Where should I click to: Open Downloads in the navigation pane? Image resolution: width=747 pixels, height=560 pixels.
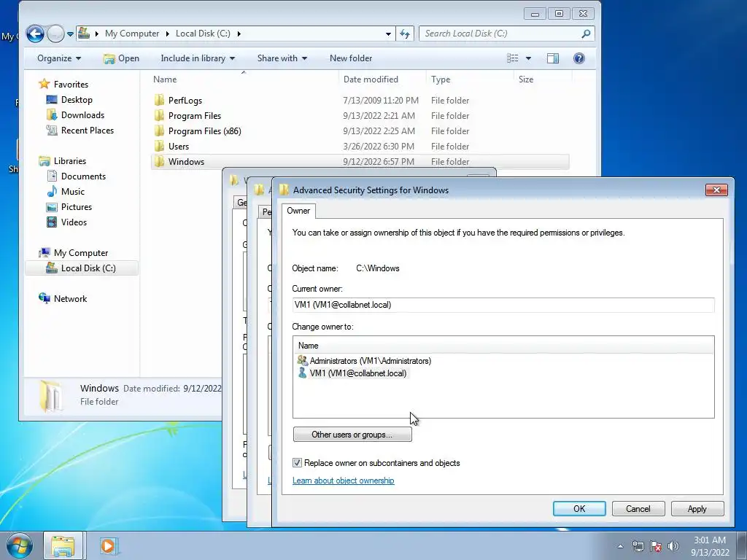tap(82, 114)
